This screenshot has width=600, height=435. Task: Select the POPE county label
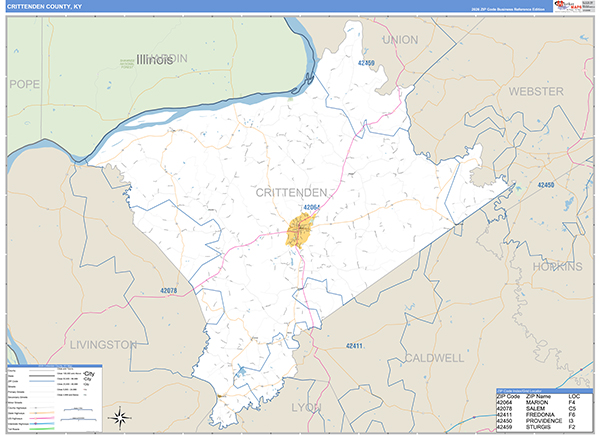24,84
